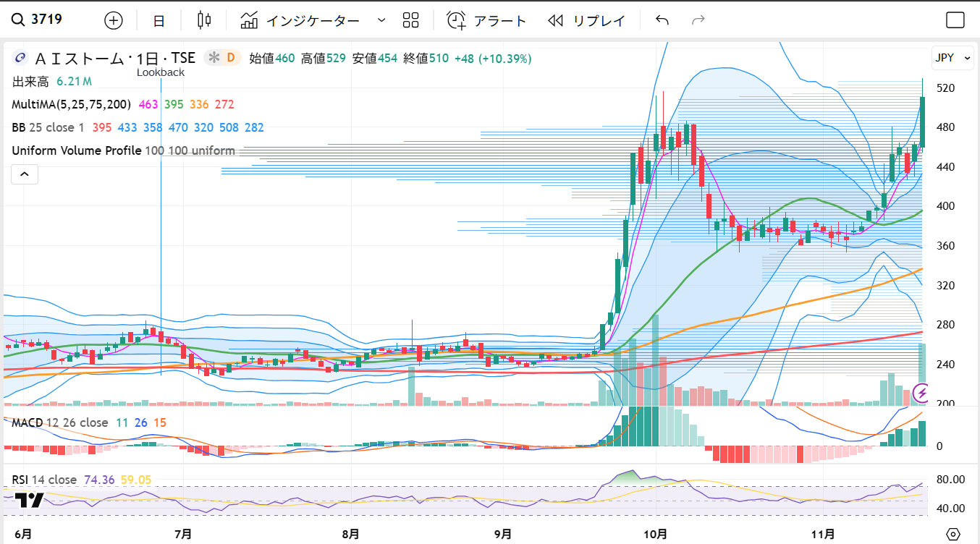Click the undo arrow
This screenshot has height=544, width=980.
tap(662, 20)
